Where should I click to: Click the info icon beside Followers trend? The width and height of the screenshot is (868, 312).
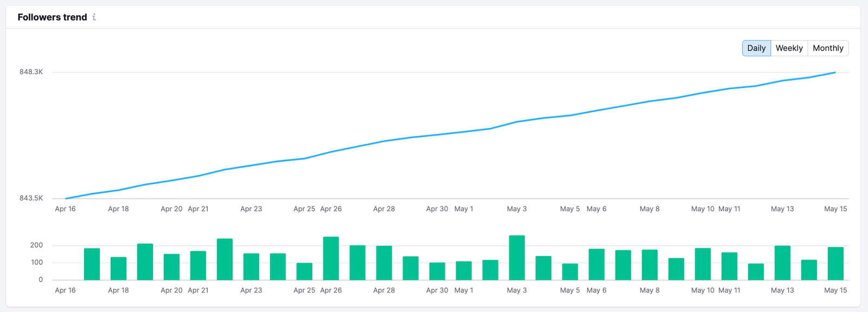94,17
